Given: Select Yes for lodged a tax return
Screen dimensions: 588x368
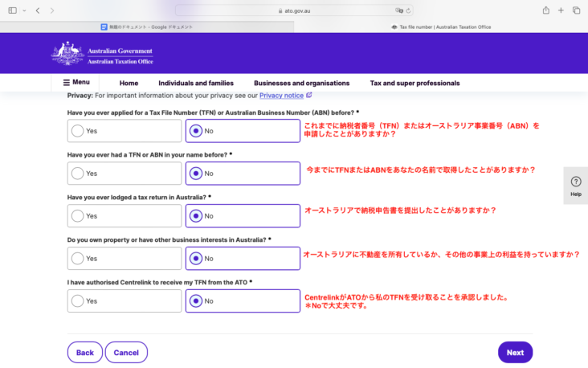Looking at the screenshot, I should click(x=77, y=215).
